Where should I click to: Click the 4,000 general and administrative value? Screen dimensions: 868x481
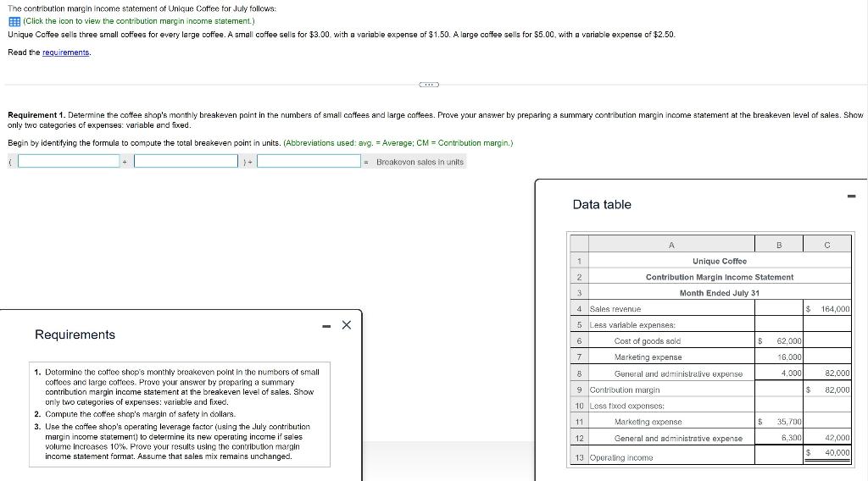tap(791, 373)
